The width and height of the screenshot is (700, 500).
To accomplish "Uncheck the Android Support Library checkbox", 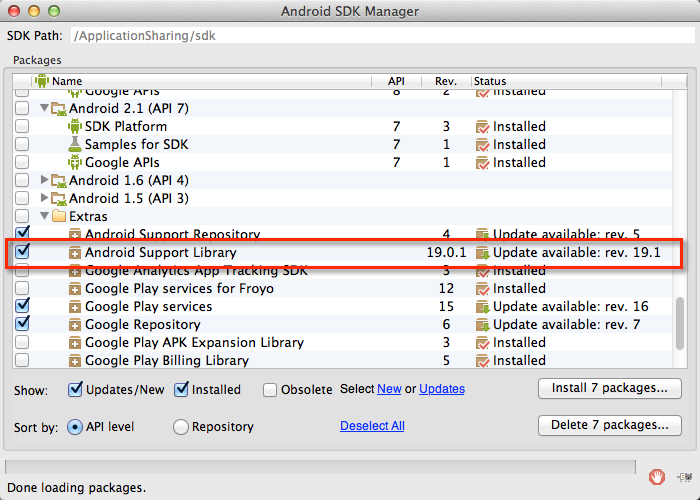I will (22, 252).
